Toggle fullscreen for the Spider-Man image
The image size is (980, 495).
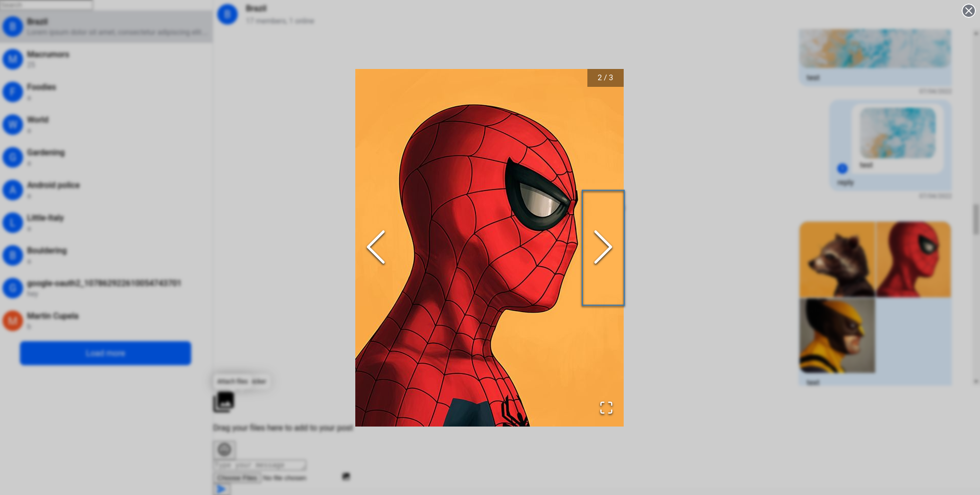606,408
